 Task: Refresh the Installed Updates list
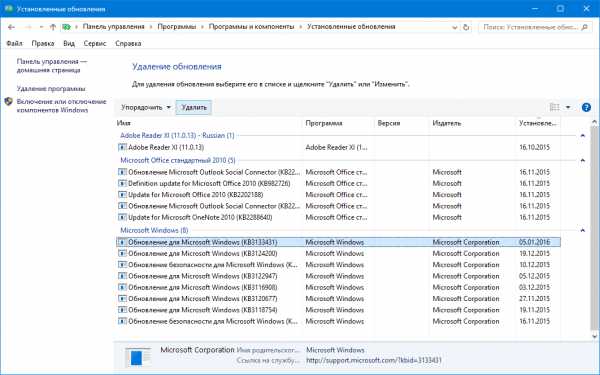pos(466,27)
